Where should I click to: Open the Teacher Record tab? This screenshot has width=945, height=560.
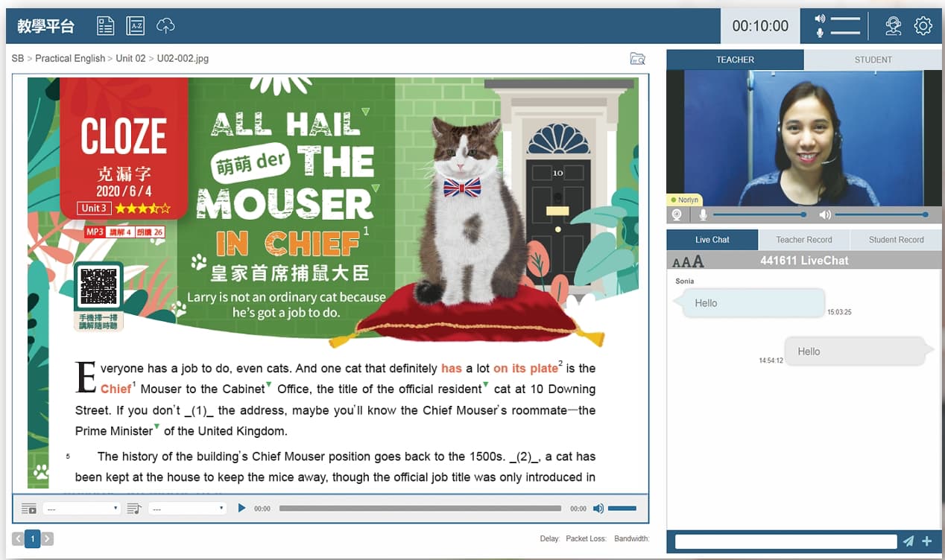[x=803, y=240]
